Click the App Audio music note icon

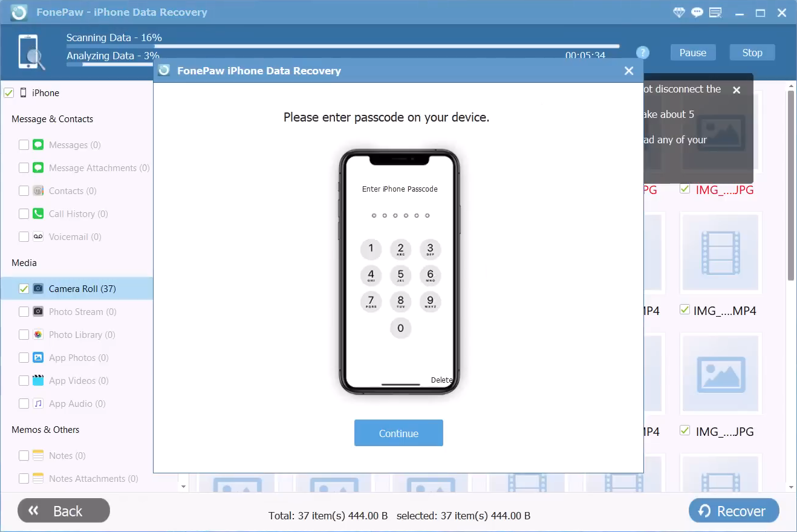click(x=38, y=404)
